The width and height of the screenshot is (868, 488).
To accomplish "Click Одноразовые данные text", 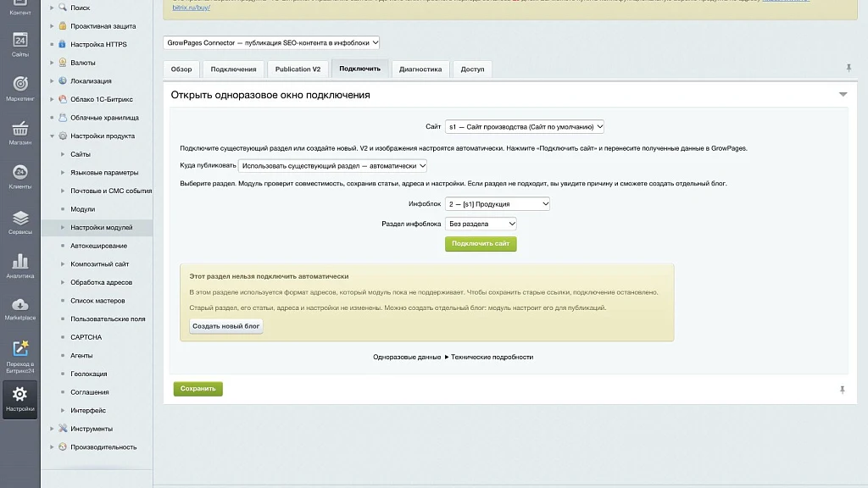I will [x=407, y=357].
